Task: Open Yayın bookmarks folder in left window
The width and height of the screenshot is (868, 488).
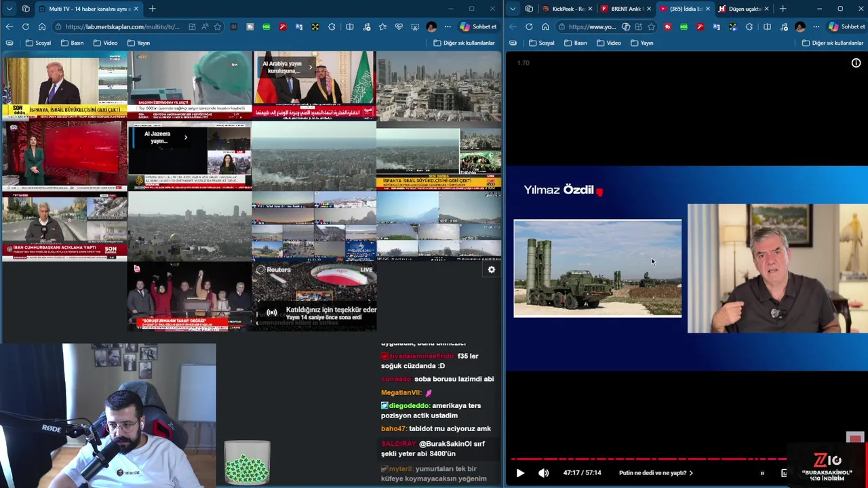Action: point(138,43)
